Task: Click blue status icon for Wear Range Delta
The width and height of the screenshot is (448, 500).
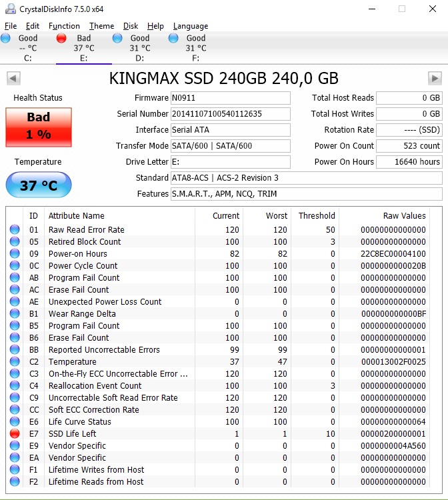Action: 15,314
